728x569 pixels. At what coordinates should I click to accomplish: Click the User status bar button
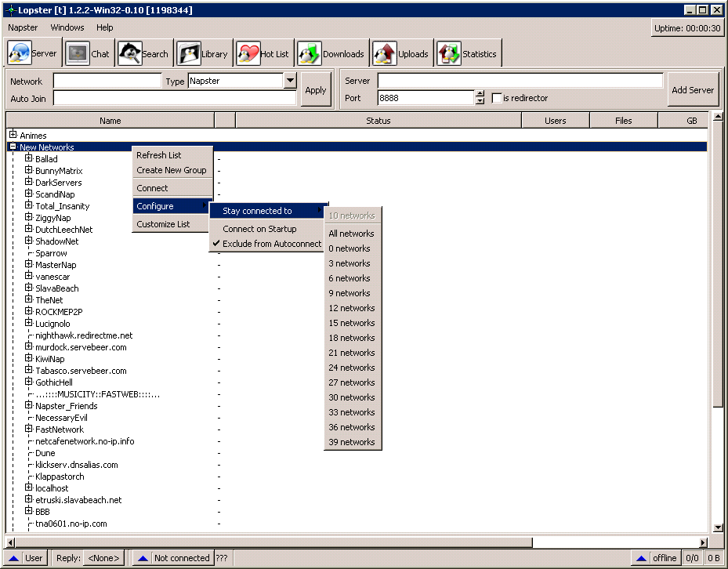(27, 558)
